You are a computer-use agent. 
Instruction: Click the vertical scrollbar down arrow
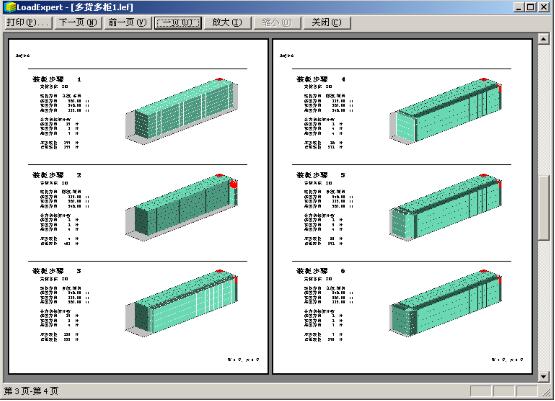[x=543, y=377]
